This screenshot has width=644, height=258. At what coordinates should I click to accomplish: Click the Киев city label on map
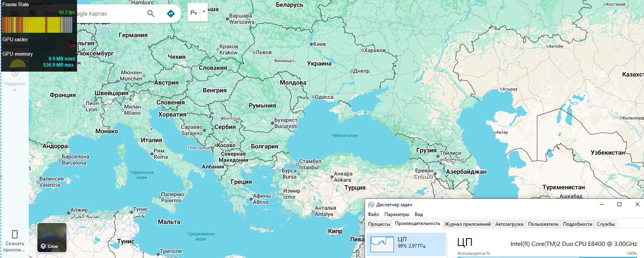[319, 44]
